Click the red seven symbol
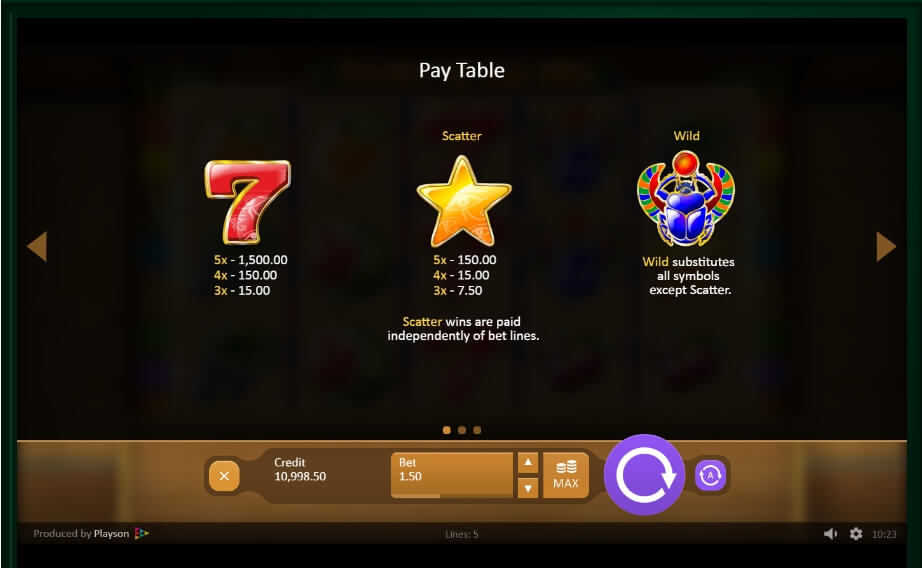Image resolution: width=922 pixels, height=568 pixels. tap(248, 202)
